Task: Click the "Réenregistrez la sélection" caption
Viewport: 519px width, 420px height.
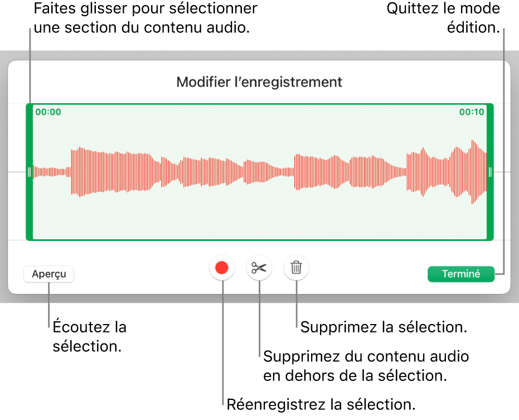Action: pos(321,404)
